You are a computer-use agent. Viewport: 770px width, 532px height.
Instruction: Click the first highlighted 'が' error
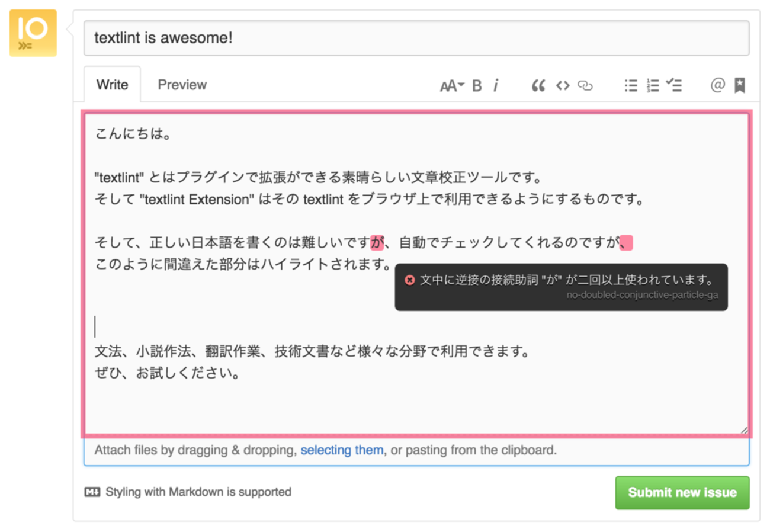pos(377,242)
